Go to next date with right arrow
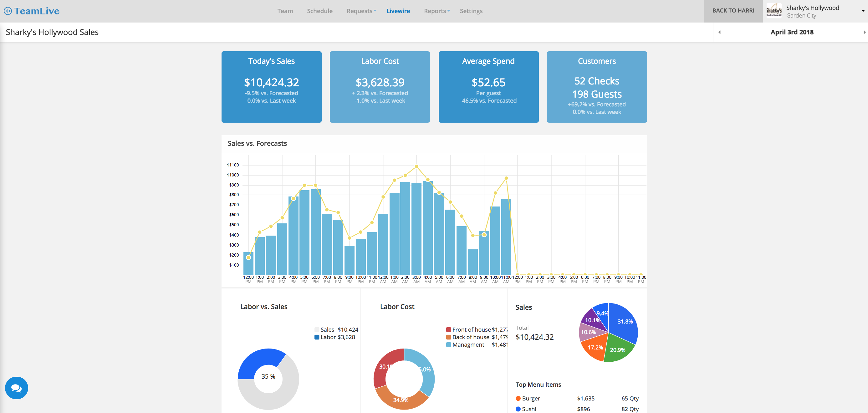The width and height of the screenshot is (868, 413). coord(864,32)
